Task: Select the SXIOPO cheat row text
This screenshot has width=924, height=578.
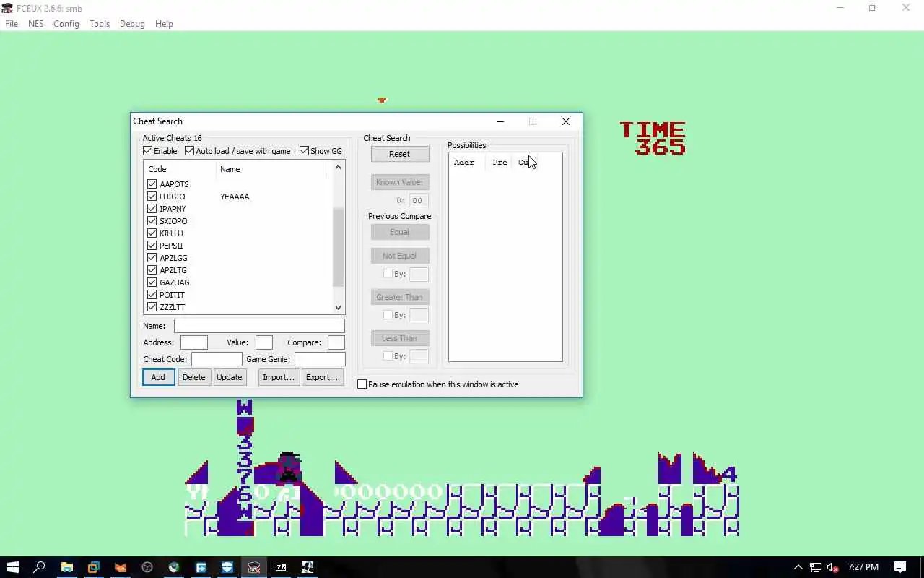Action: click(x=173, y=221)
